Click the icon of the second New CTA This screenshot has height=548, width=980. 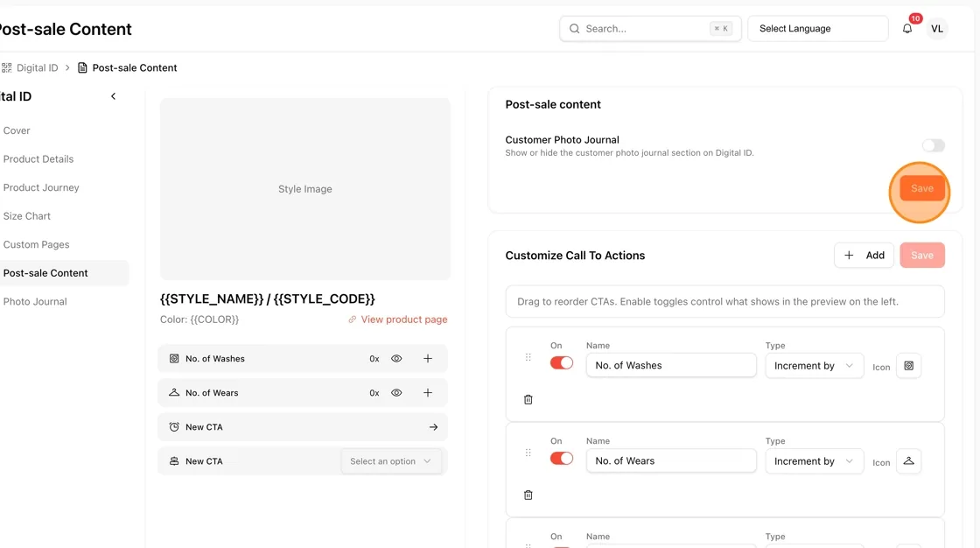coord(174,461)
